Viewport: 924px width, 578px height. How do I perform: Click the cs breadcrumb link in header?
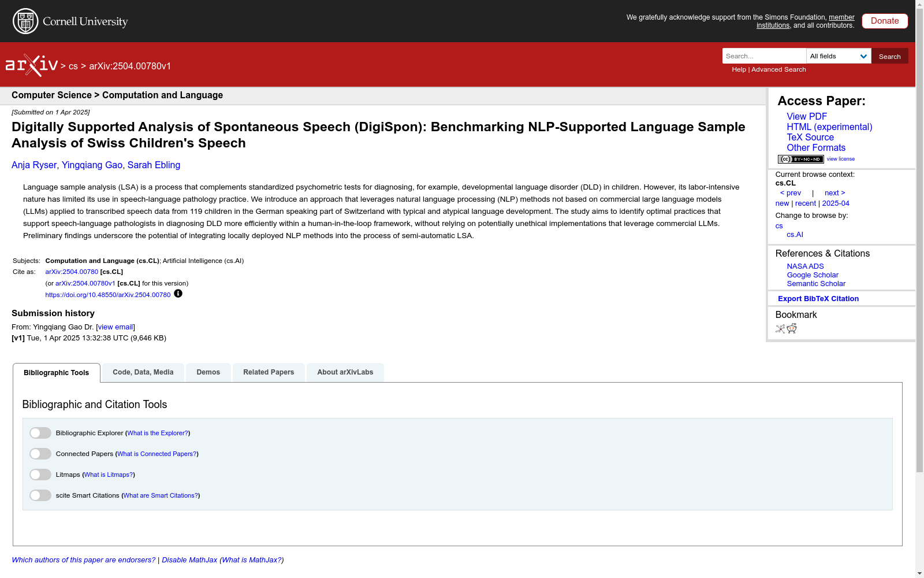pyautogui.click(x=73, y=66)
